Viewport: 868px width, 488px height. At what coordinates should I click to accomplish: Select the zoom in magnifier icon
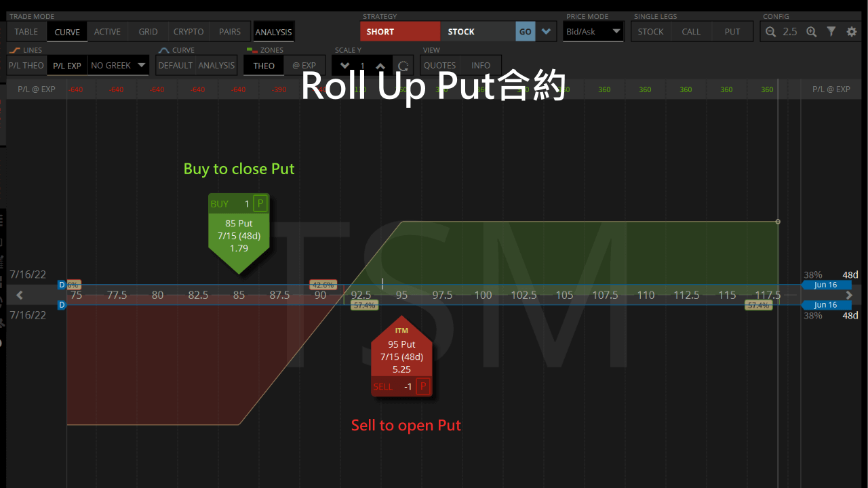(x=811, y=31)
